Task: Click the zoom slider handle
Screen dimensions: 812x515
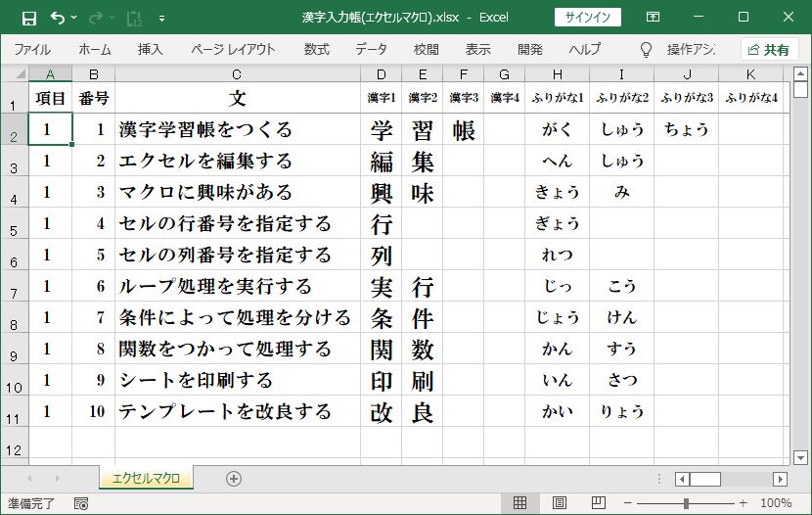Action: click(686, 503)
